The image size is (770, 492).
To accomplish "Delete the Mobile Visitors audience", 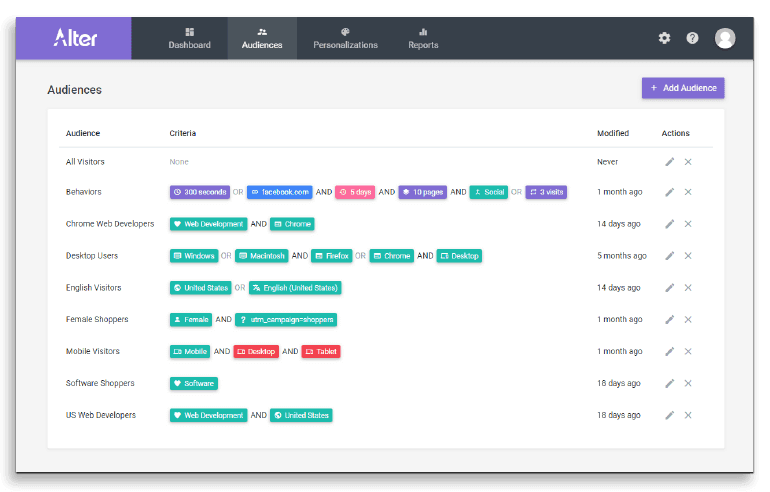I will pos(688,352).
